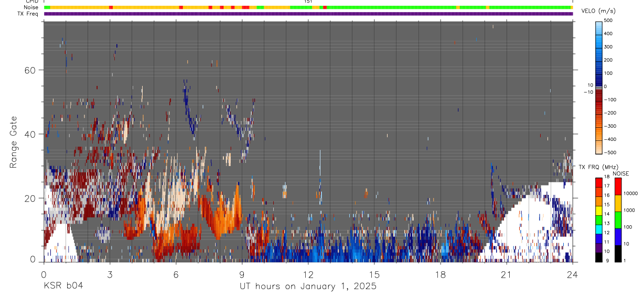
Task: Click the '11' MHz label on TX FRQ scale
Action: point(607,243)
